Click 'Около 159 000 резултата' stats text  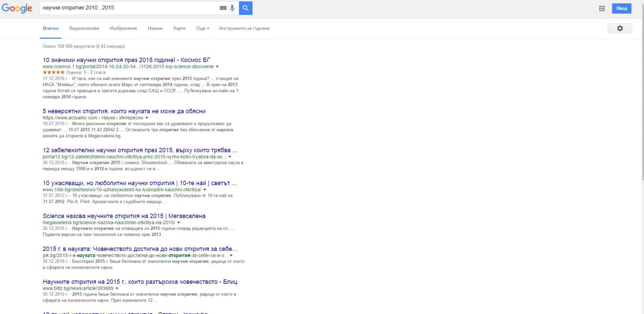coord(84,46)
